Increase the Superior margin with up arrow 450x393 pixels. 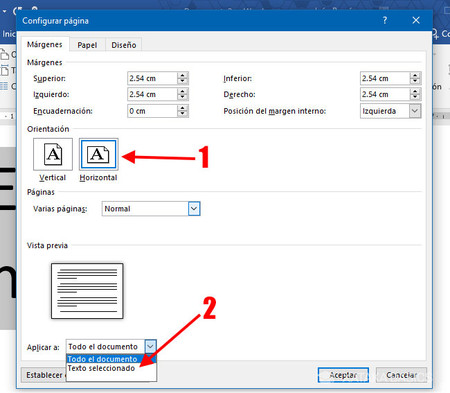(183, 75)
